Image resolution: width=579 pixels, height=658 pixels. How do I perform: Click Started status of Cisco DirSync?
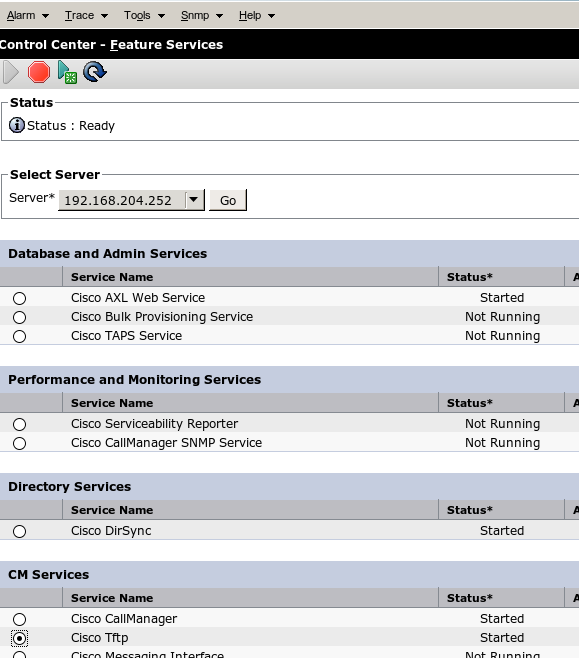point(502,530)
